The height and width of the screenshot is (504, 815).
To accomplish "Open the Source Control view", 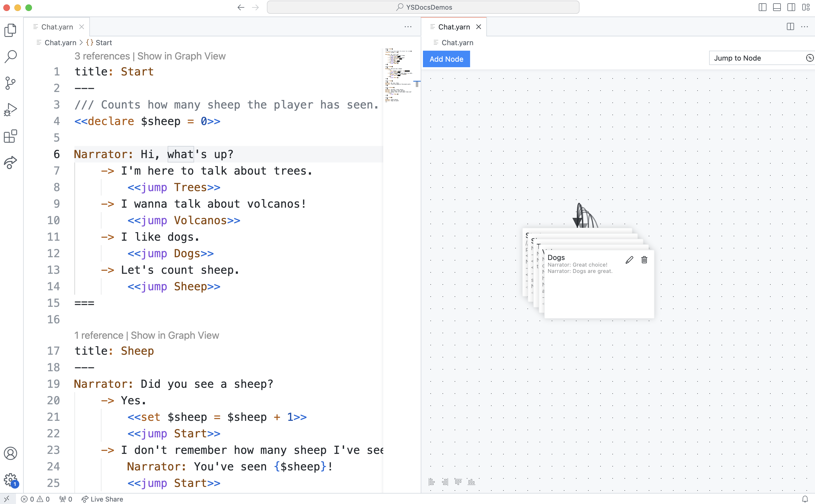I will click(10, 83).
